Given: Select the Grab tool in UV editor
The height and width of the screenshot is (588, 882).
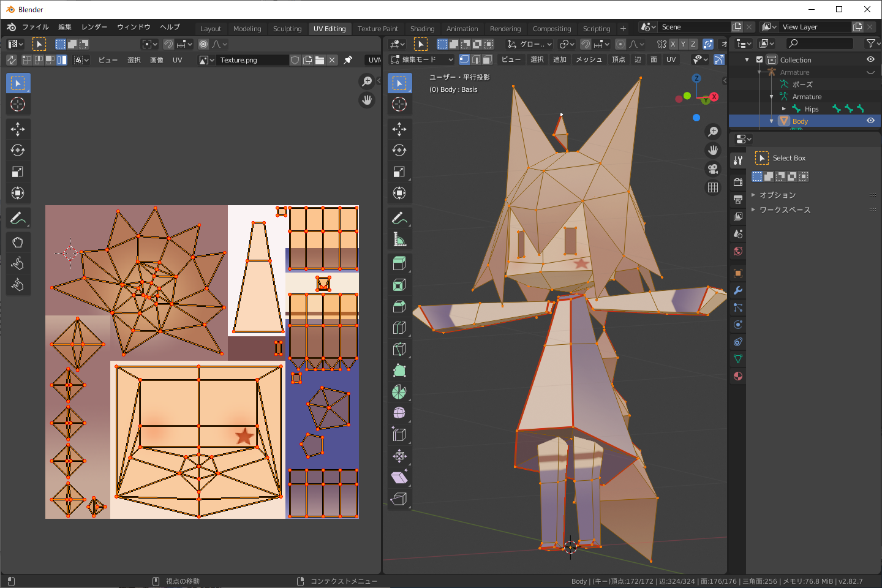Looking at the screenshot, I should click(x=18, y=242).
